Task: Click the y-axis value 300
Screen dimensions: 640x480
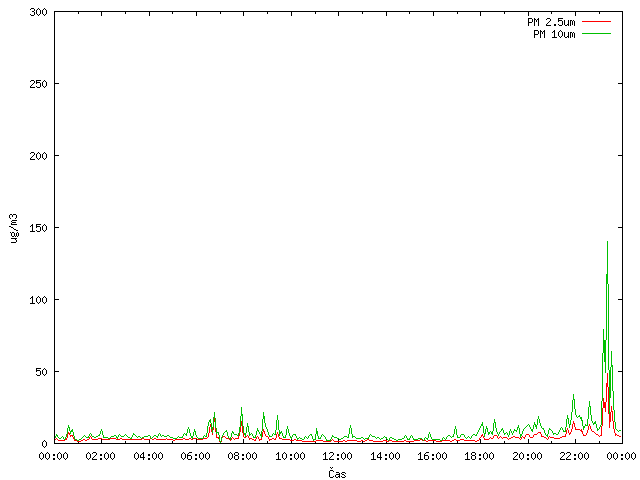Action: point(38,12)
